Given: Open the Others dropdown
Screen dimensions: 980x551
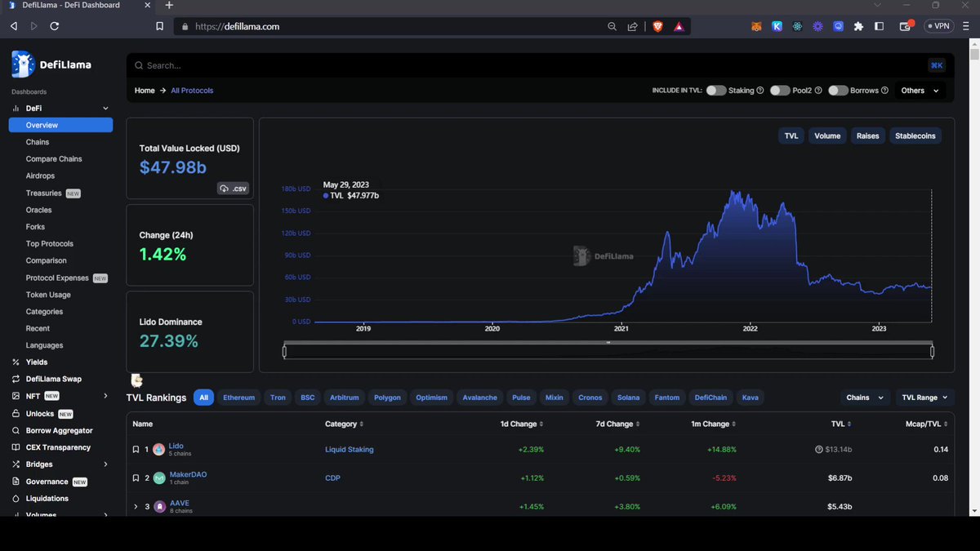Looking at the screenshot, I should coord(920,91).
